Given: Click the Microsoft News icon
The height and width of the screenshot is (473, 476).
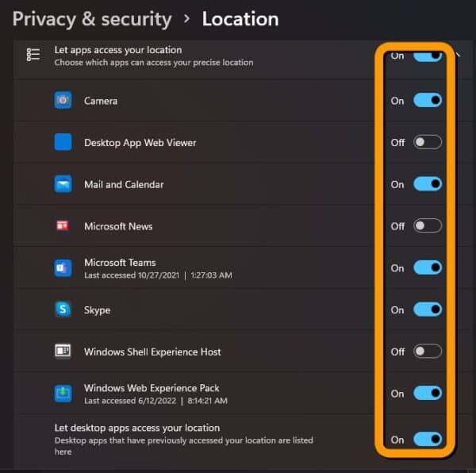Looking at the screenshot, I should pyautogui.click(x=63, y=226).
